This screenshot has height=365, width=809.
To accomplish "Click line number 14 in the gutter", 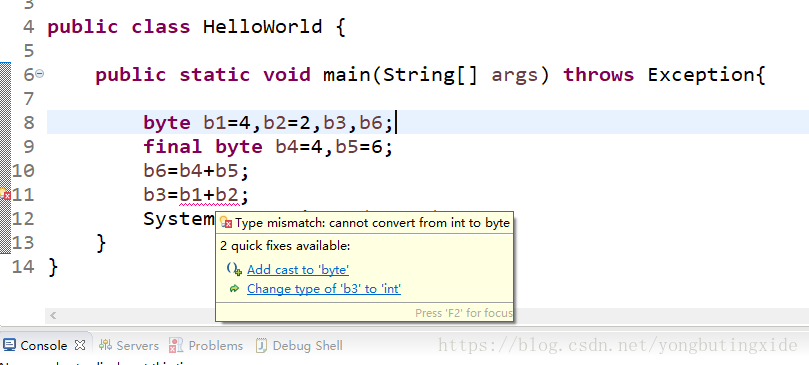I will point(23,267).
